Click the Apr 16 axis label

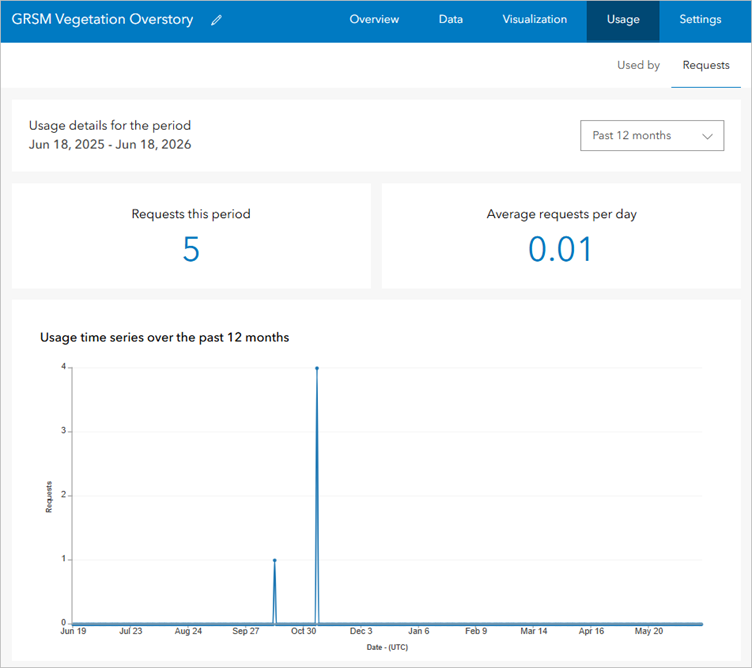(x=591, y=631)
